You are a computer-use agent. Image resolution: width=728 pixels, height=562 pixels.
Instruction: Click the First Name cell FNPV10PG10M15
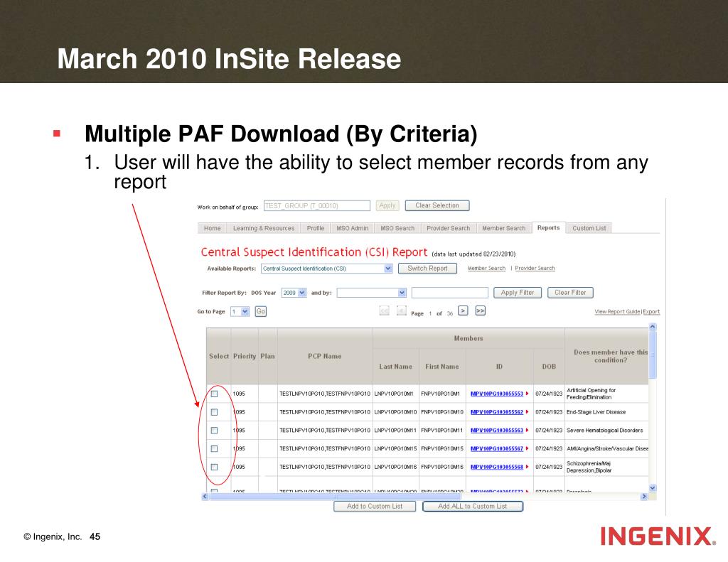coord(442,448)
